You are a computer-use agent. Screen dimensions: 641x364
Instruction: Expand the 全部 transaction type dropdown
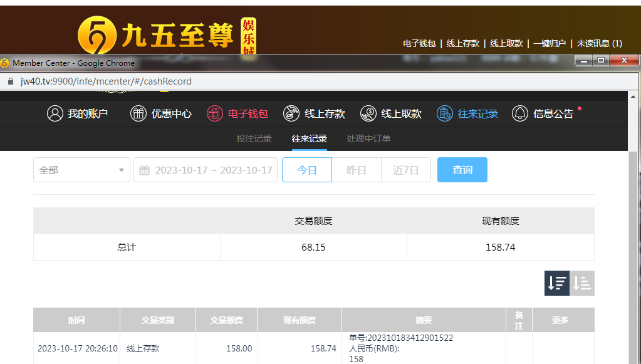[81, 170]
